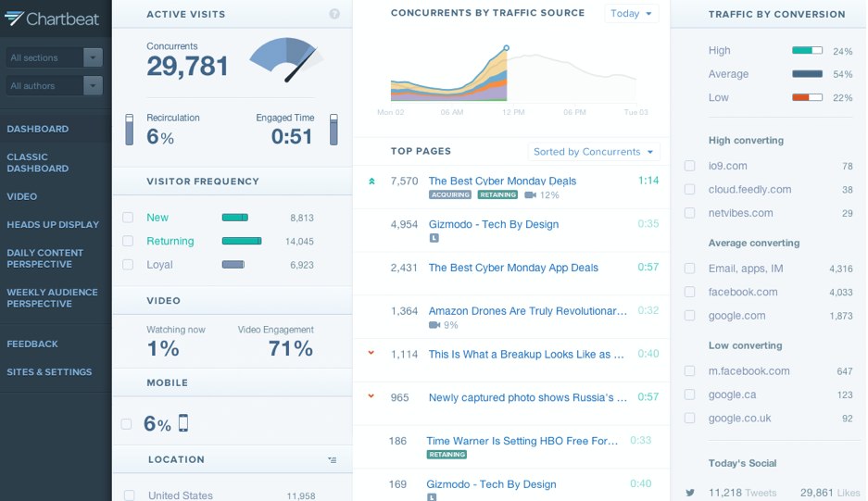Check the google.ca checkbox
This screenshot has height=501, width=868.
pyautogui.click(x=690, y=395)
